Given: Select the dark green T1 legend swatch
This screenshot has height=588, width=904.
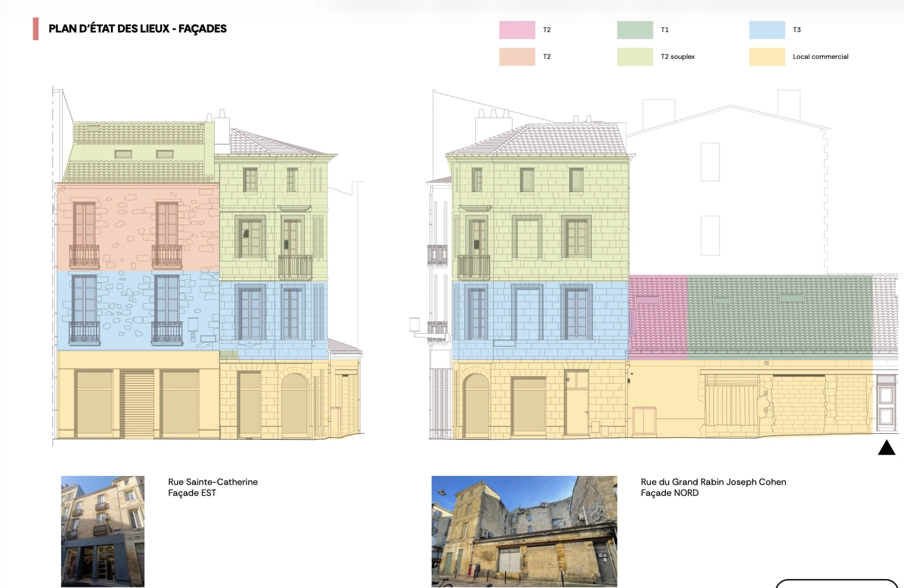Looking at the screenshot, I should point(635,30).
